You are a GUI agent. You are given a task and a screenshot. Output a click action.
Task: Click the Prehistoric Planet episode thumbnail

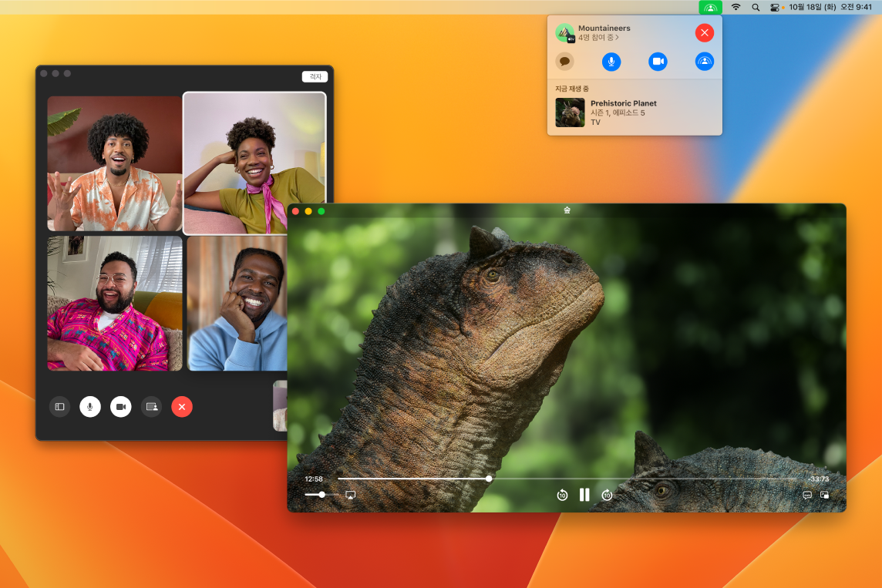pos(570,113)
